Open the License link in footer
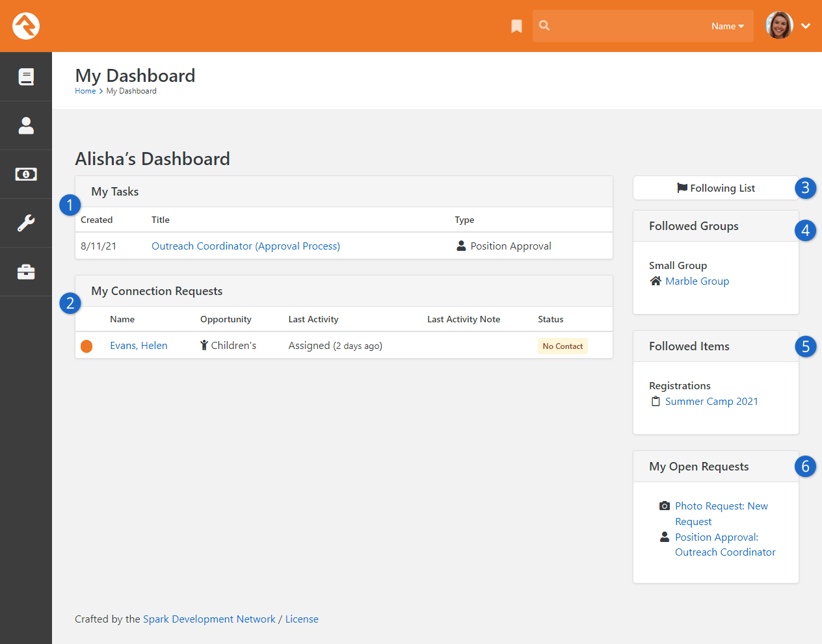The height and width of the screenshot is (644, 822). [x=302, y=619]
